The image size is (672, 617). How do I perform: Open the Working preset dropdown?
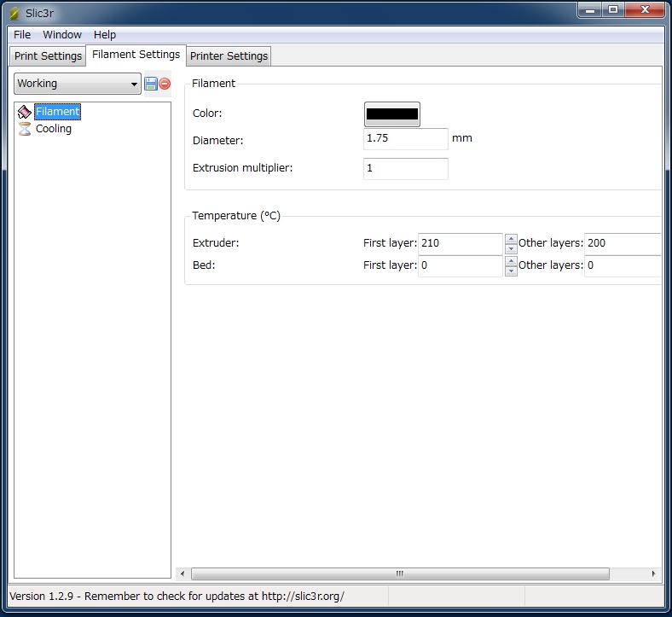click(78, 84)
